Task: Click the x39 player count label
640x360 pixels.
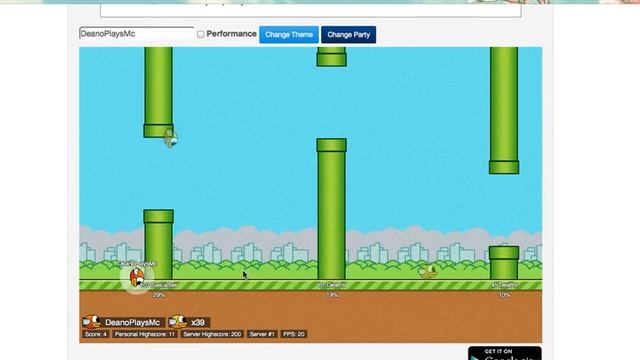Action: [198, 322]
